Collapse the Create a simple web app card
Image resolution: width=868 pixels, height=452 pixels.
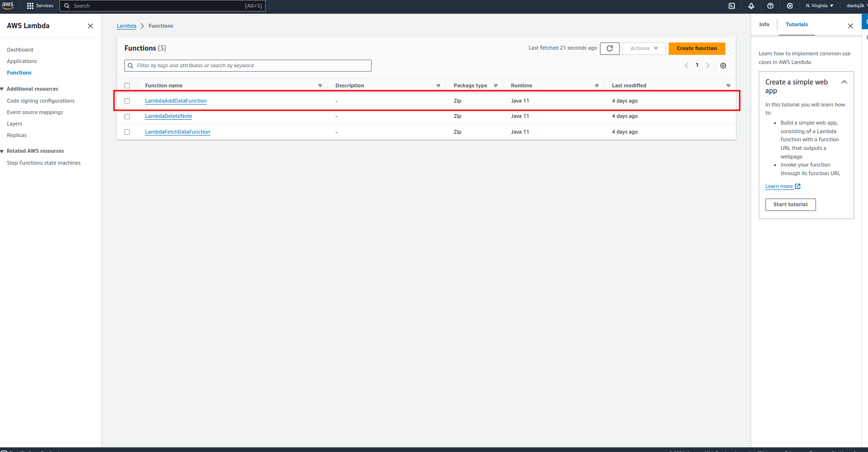[x=844, y=82]
